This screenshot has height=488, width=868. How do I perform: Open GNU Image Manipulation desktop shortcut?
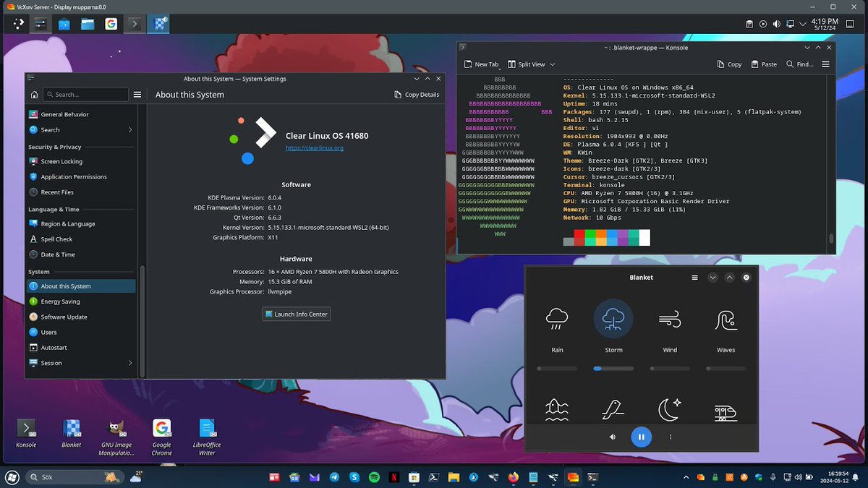(116, 438)
